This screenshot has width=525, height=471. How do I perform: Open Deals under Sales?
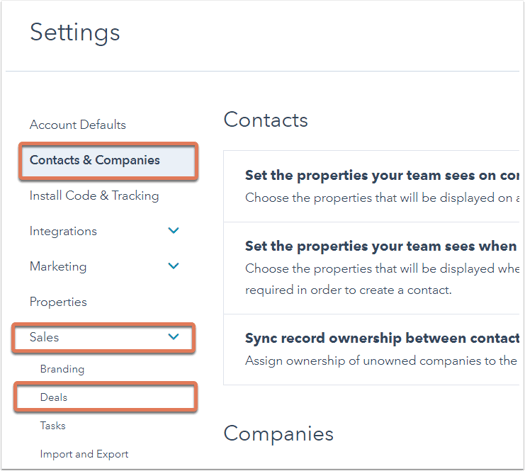pos(105,397)
